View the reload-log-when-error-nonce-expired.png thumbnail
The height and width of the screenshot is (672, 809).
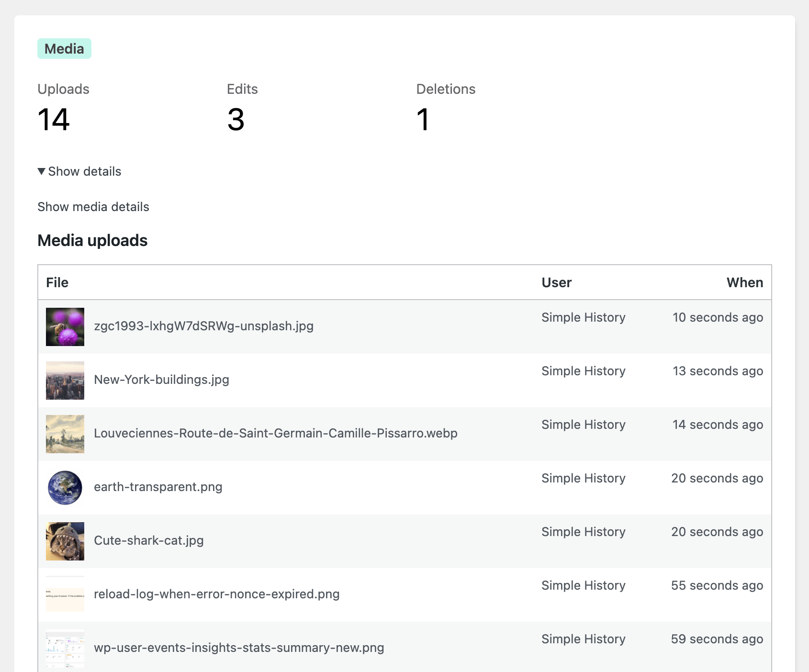pos(65,594)
